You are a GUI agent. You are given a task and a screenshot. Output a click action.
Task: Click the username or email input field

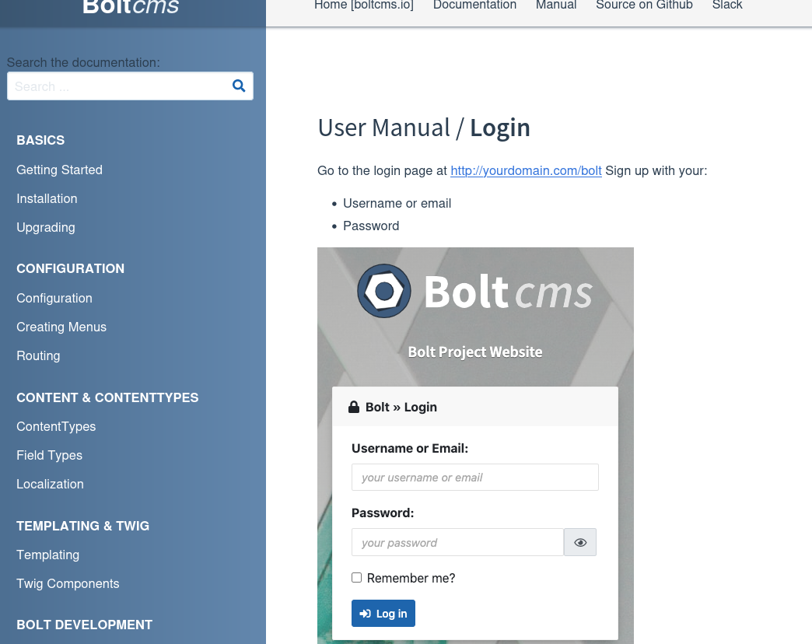[x=475, y=478]
